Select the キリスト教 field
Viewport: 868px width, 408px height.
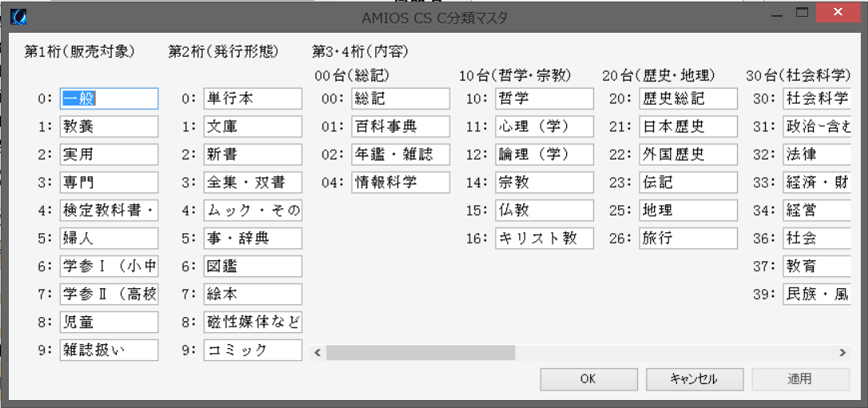(x=545, y=238)
